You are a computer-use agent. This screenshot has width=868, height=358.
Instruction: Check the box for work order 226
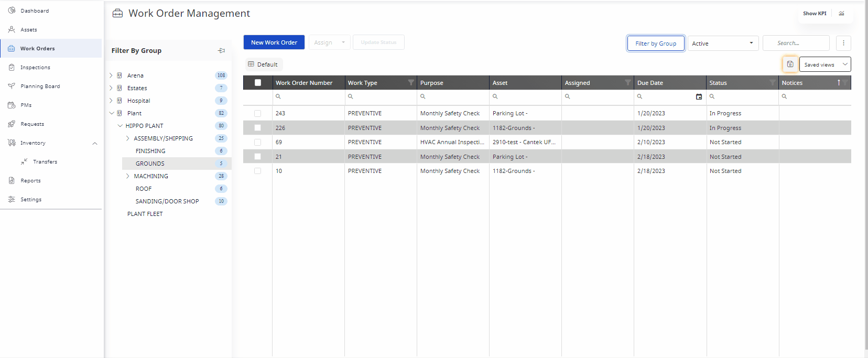pyautogui.click(x=258, y=127)
